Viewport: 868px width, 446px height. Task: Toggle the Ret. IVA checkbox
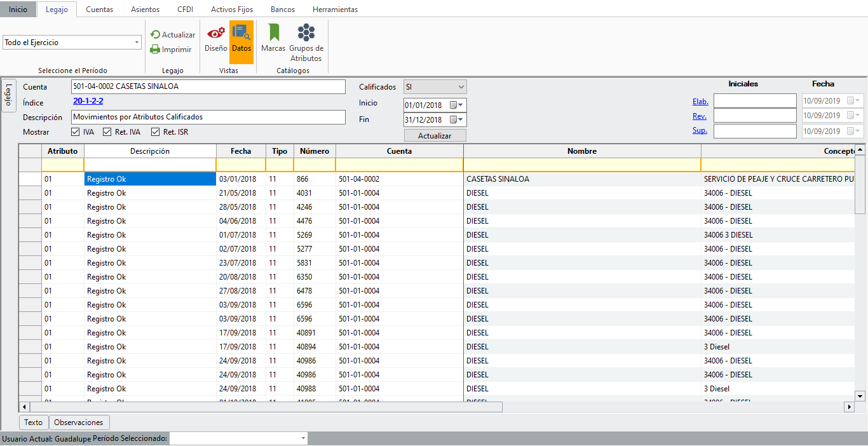(107, 132)
